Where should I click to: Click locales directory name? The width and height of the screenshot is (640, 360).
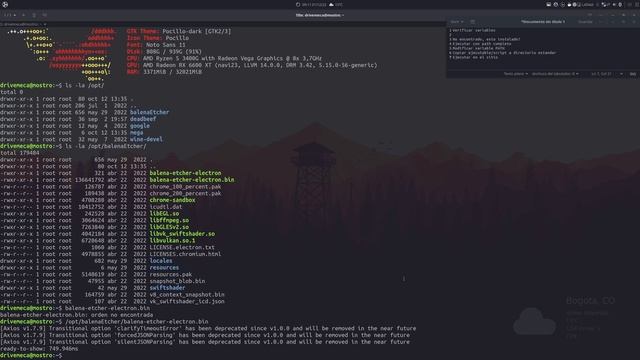point(161,260)
